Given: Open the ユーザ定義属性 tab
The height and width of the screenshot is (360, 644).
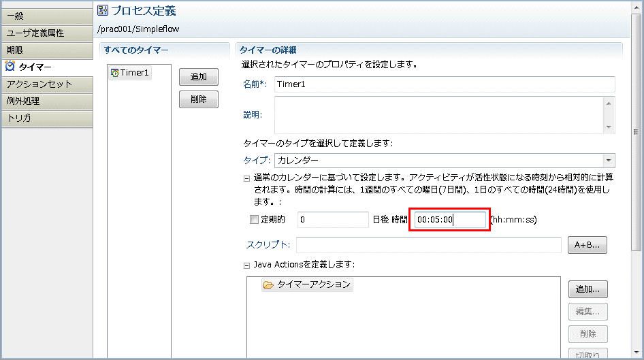Looking at the screenshot, I should point(47,33).
